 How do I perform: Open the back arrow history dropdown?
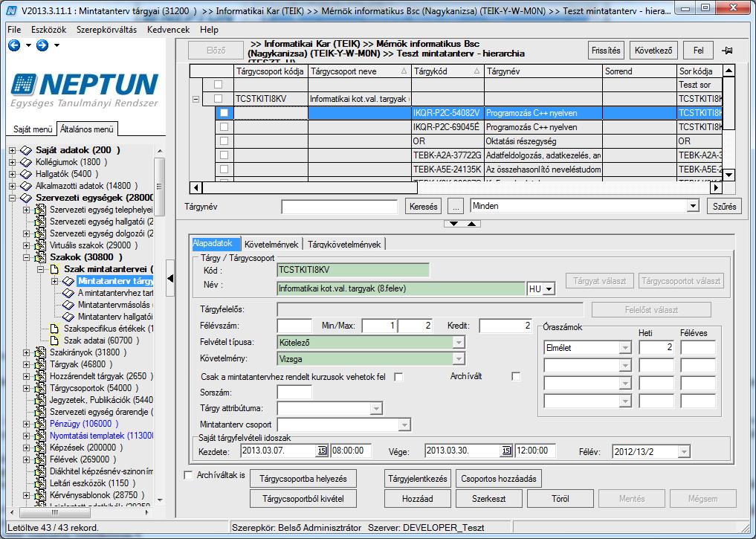[x=28, y=45]
